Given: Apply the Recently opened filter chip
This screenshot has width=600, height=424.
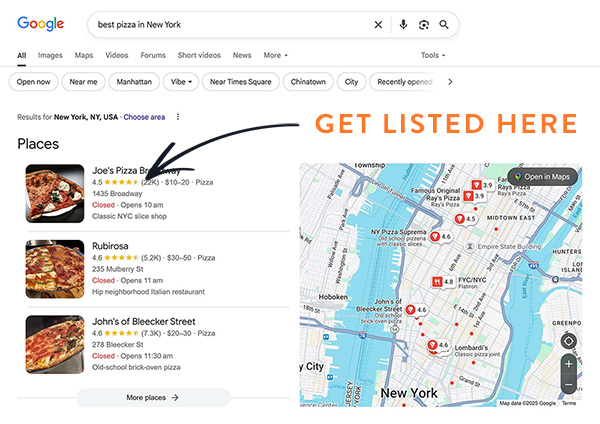Looking at the screenshot, I should (405, 82).
